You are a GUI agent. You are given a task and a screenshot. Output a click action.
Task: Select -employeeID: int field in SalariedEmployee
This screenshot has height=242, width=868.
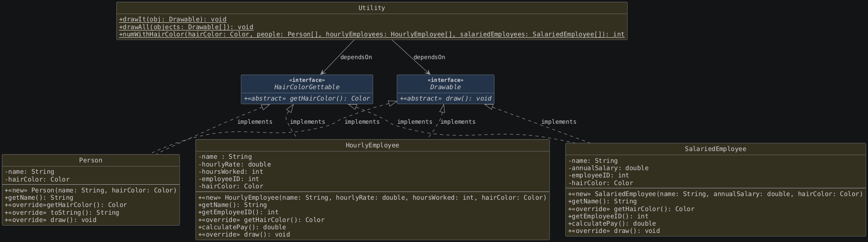599,175
